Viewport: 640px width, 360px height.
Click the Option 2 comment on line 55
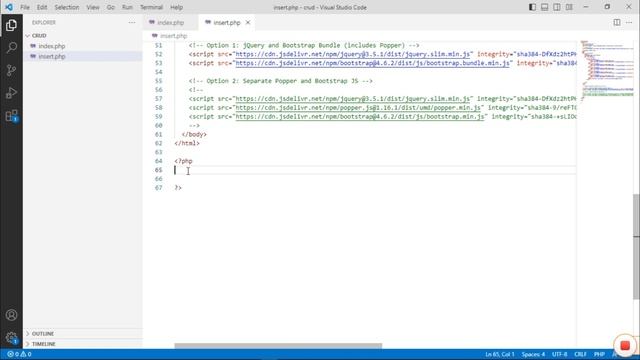click(x=280, y=81)
